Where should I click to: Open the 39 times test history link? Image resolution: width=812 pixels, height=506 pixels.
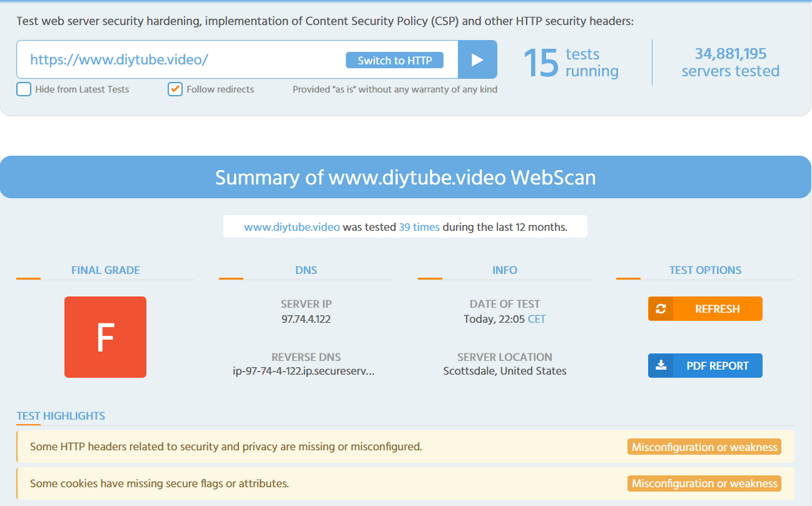pos(419,227)
